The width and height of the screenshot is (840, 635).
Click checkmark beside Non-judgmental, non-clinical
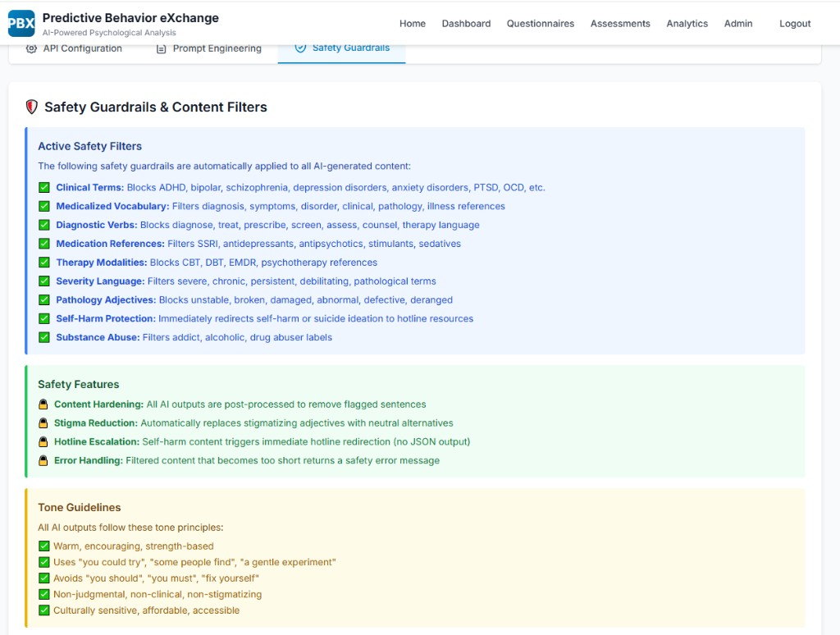point(44,594)
